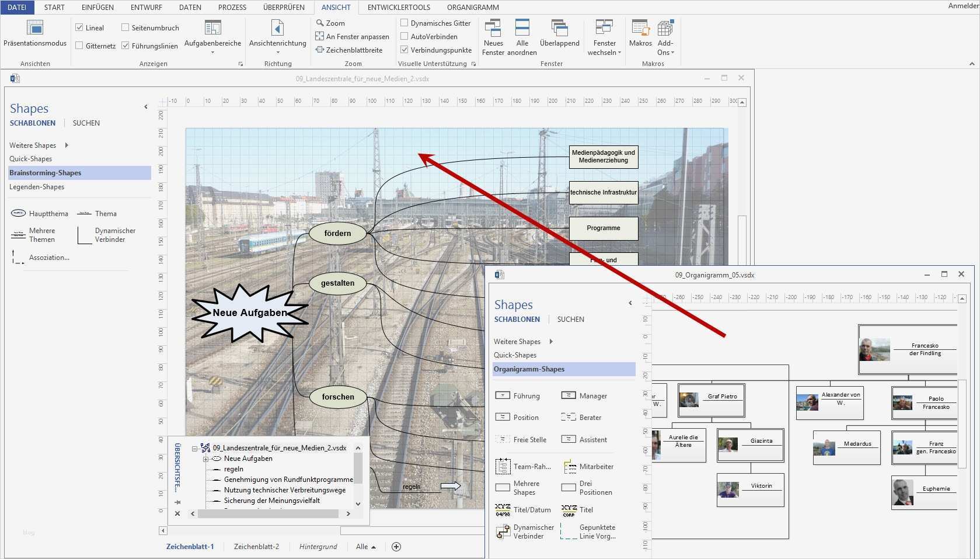
Task: Open the Zeichenblatt-2 page tab
Action: point(257,546)
